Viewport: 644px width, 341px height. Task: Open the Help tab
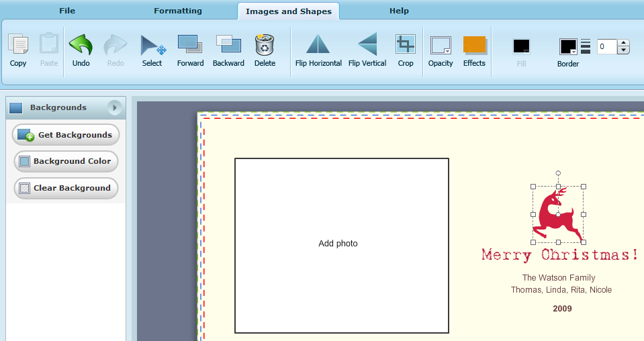[x=399, y=11]
